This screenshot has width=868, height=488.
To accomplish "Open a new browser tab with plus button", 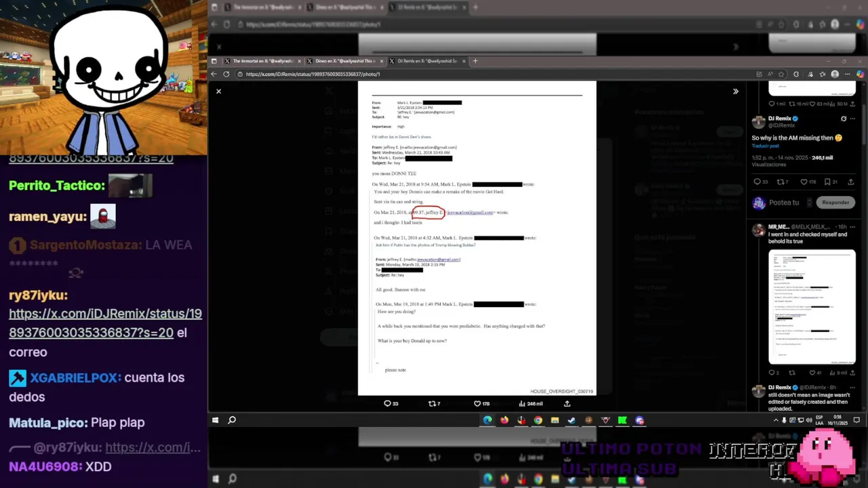I will point(475,61).
